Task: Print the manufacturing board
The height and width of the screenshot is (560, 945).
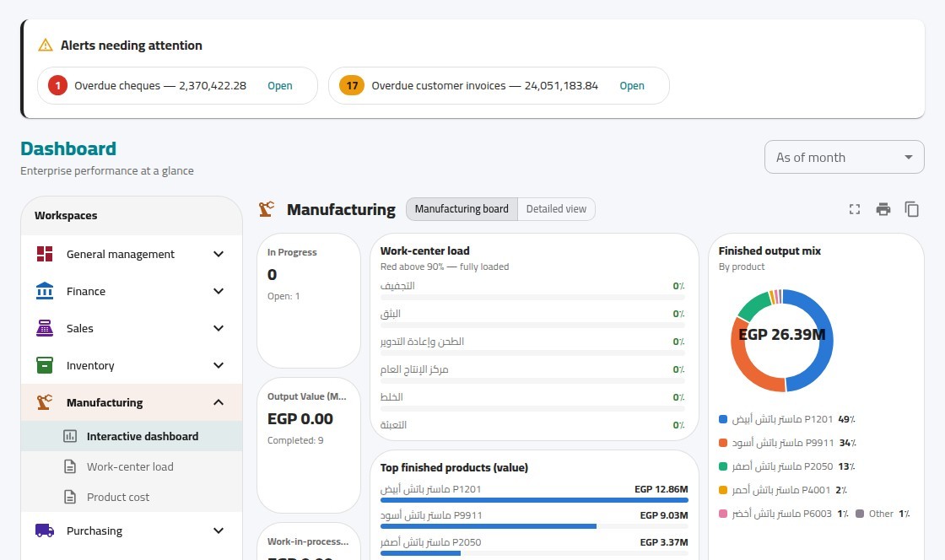Action: (883, 209)
